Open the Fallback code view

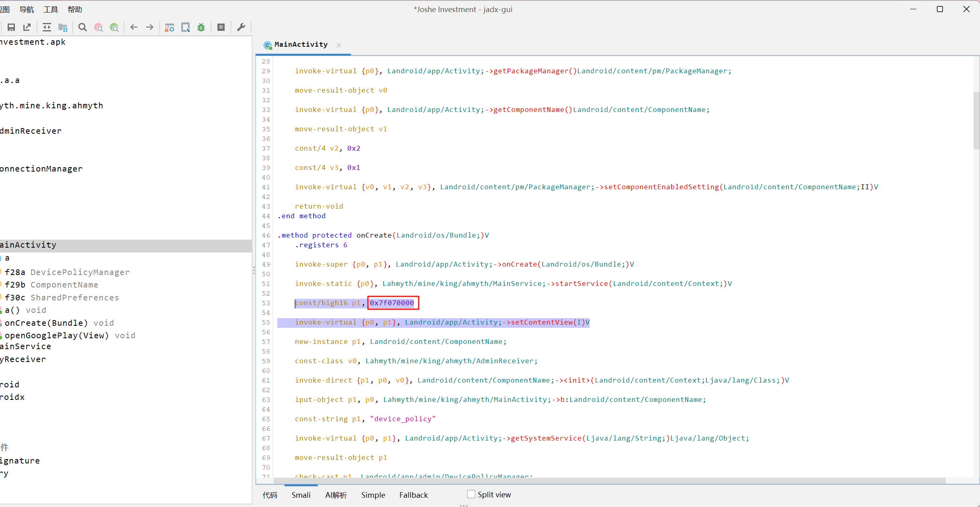[413, 495]
